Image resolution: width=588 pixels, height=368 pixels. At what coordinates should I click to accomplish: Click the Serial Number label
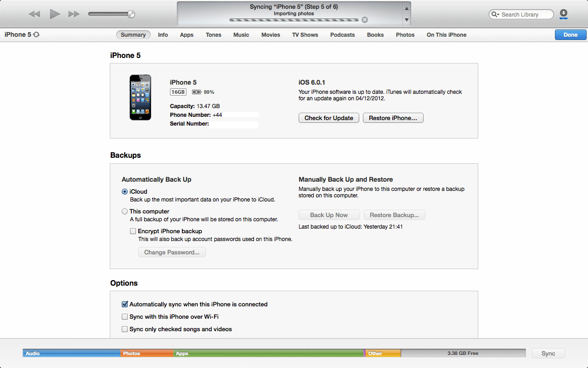click(x=189, y=124)
